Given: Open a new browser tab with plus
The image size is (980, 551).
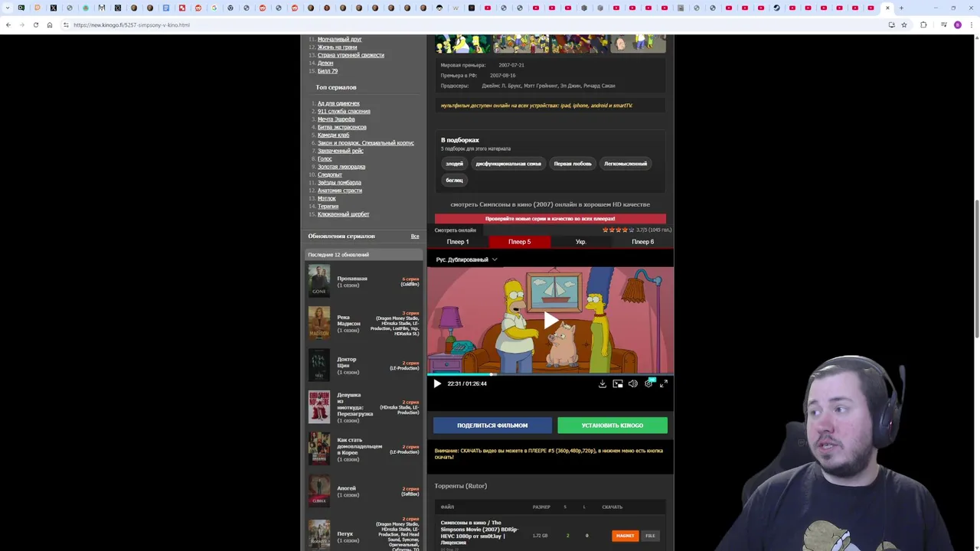Looking at the screenshot, I should [x=901, y=8].
